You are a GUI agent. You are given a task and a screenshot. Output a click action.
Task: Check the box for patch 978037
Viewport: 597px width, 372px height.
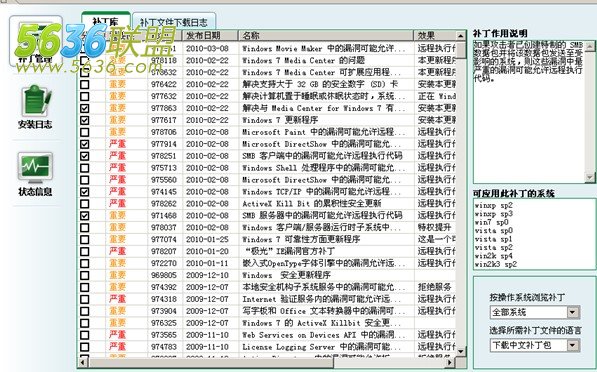85,227
